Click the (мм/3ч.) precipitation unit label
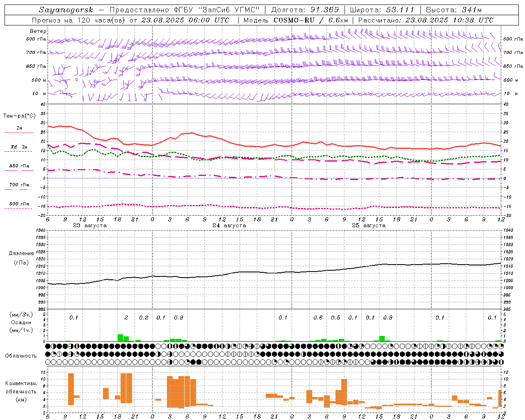This screenshot has width=525, height=420. pos(21,315)
